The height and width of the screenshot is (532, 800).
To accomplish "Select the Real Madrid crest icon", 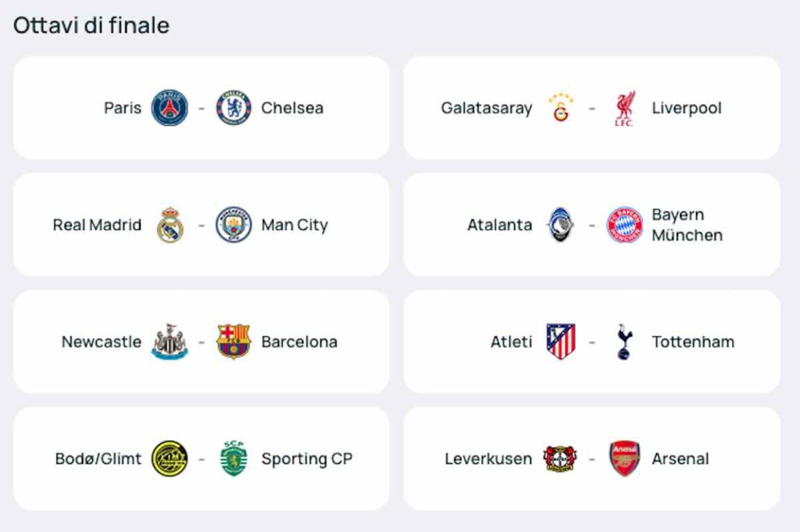I will [170, 225].
